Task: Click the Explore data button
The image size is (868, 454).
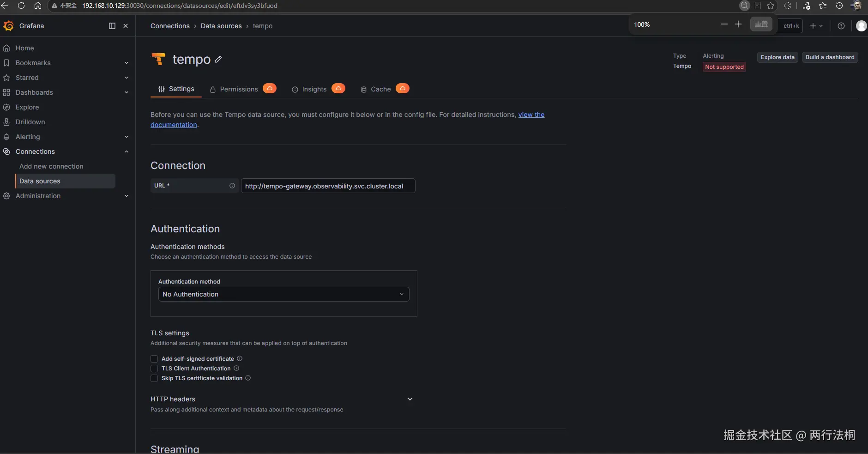Action: coord(778,57)
